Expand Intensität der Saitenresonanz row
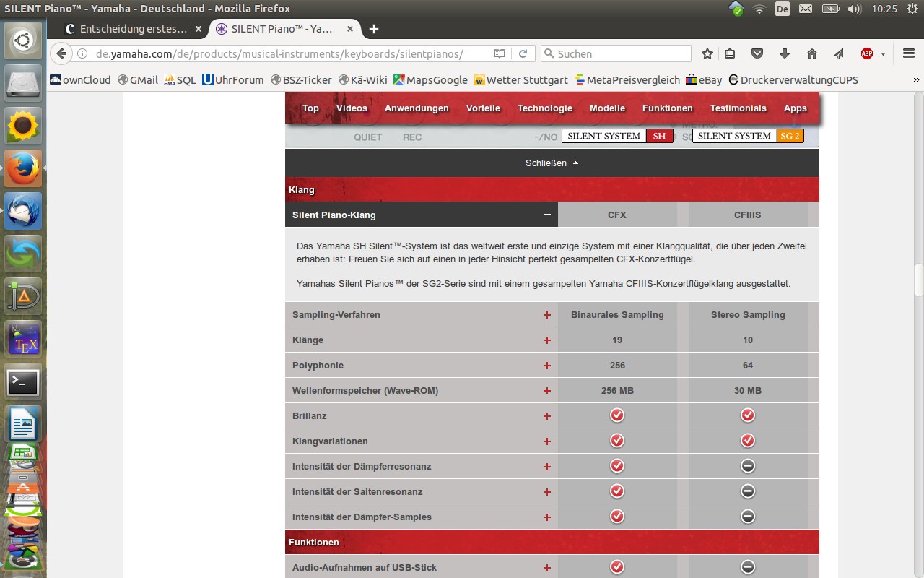 547,491
